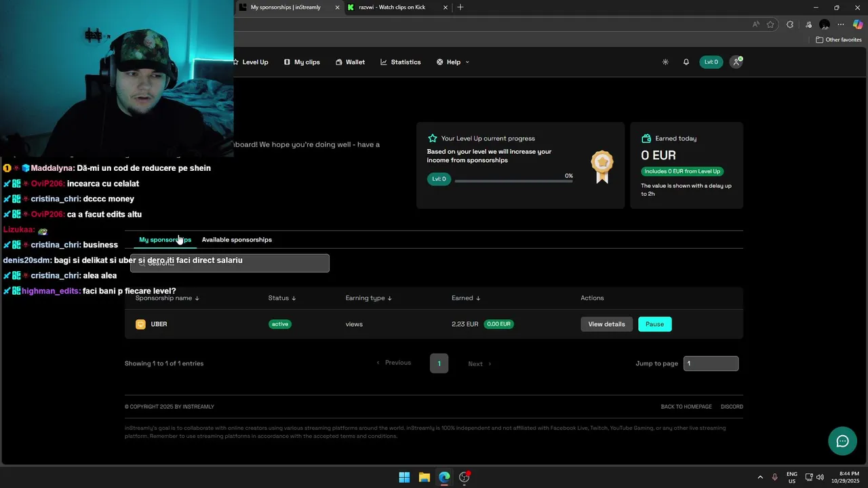
Task: Open OBS Studio from taskbar
Action: [x=465, y=477]
